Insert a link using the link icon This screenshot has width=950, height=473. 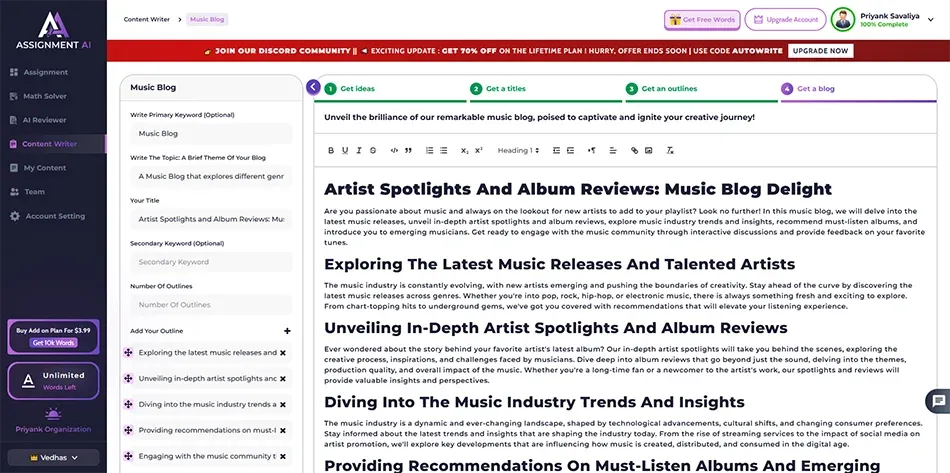click(x=634, y=150)
